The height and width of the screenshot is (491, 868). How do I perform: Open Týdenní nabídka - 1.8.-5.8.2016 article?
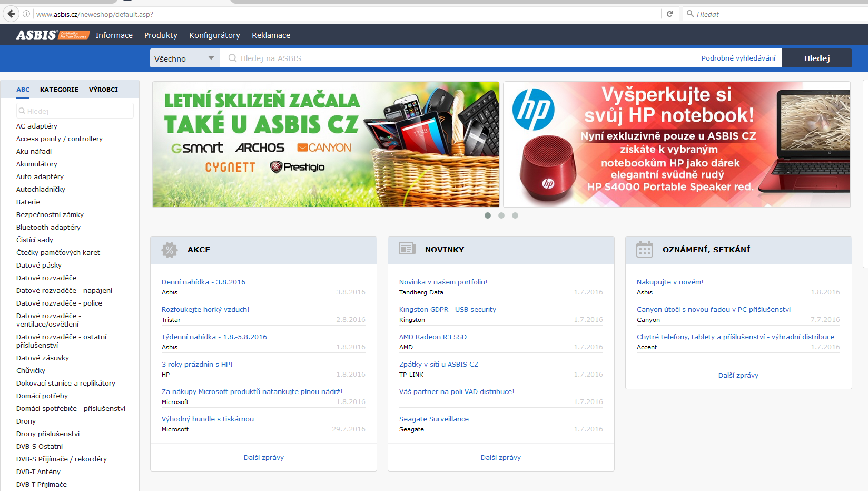click(x=214, y=337)
